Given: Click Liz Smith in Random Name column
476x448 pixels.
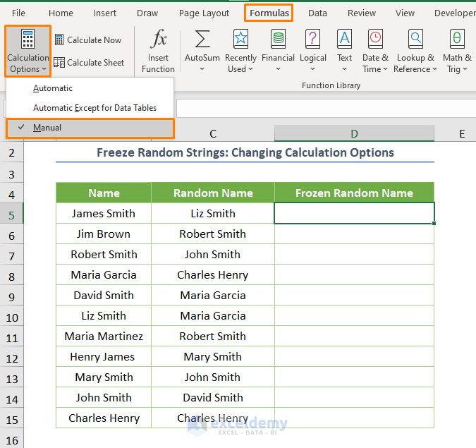Looking at the screenshot, I should (x=213, y=214).
